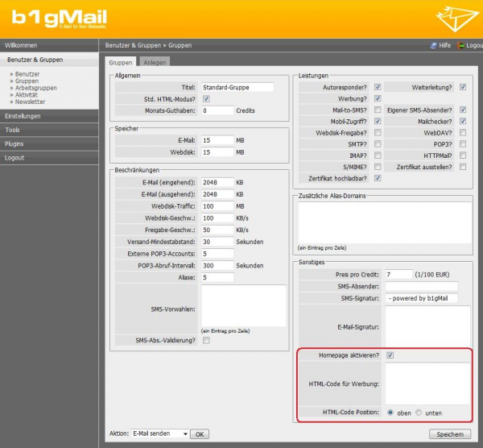The height and width of the screenshot is (448, 483).
Task: Open the Newsletter sidebar link
Action: pyautogui.click(x=31, y=102)
